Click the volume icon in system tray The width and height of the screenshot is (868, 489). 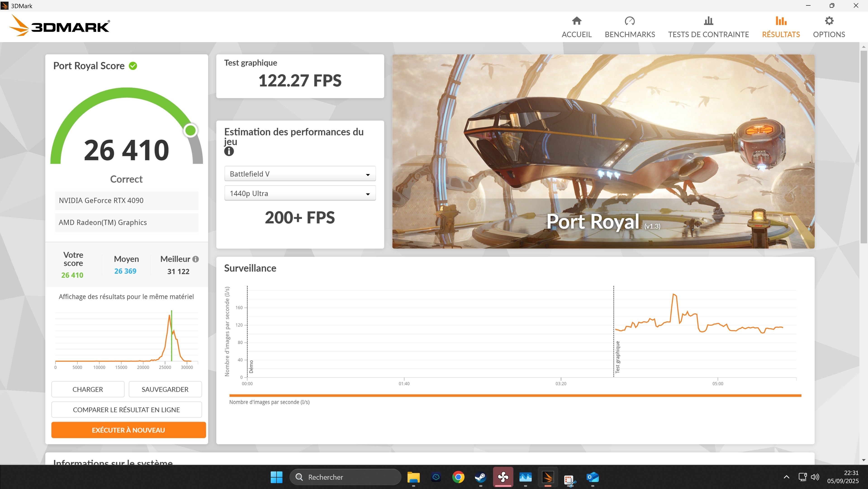pos(815,477)
